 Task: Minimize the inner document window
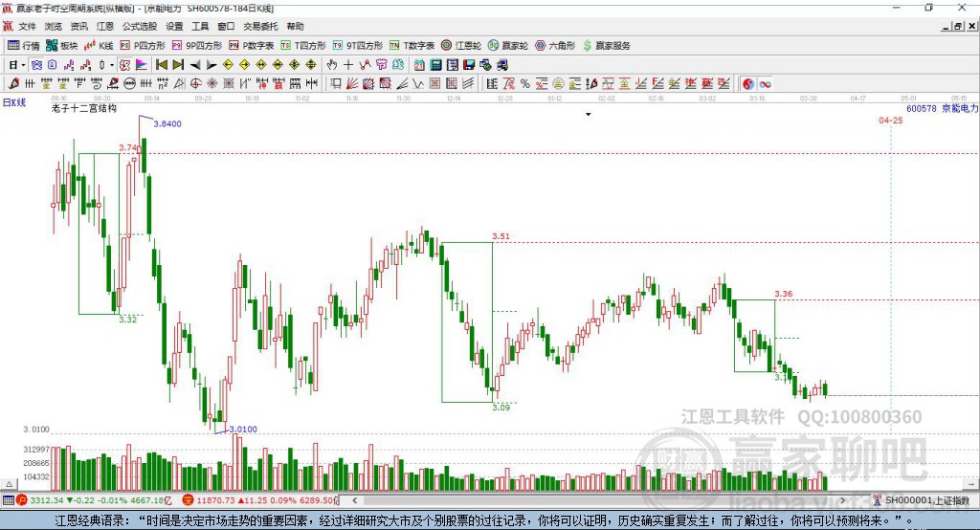tap(947, 26)
